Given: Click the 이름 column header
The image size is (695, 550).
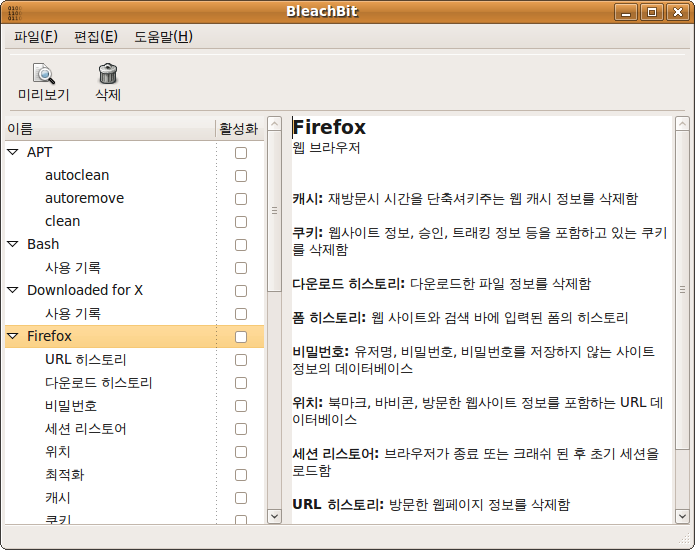Looking at the screenshot, I should coord(110,129).
